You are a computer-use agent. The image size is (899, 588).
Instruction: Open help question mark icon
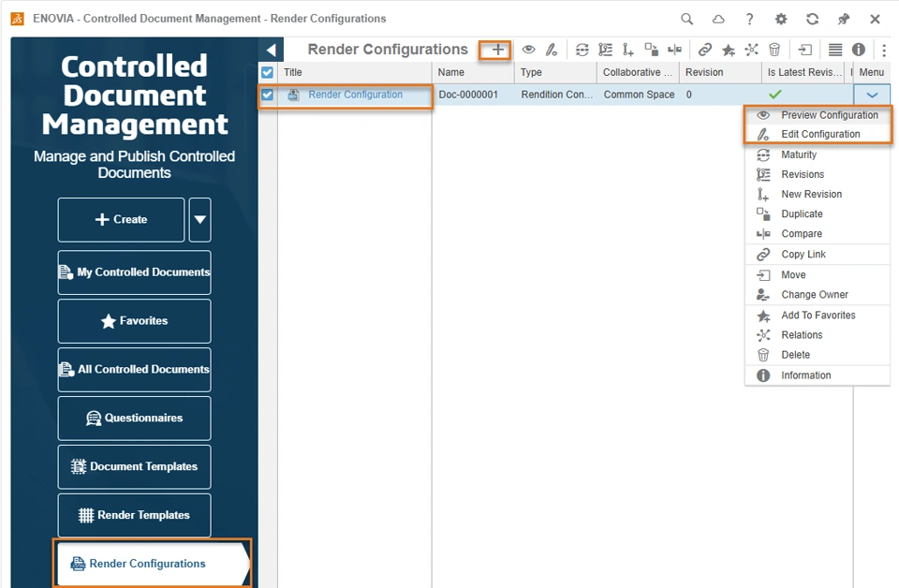pos(749,19)
